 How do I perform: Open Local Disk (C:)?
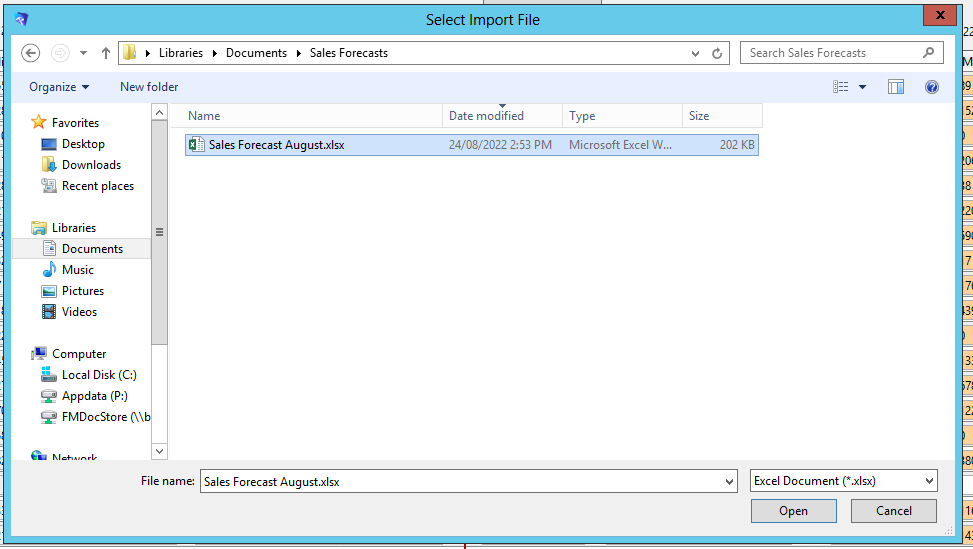click(x=99, y=375)
